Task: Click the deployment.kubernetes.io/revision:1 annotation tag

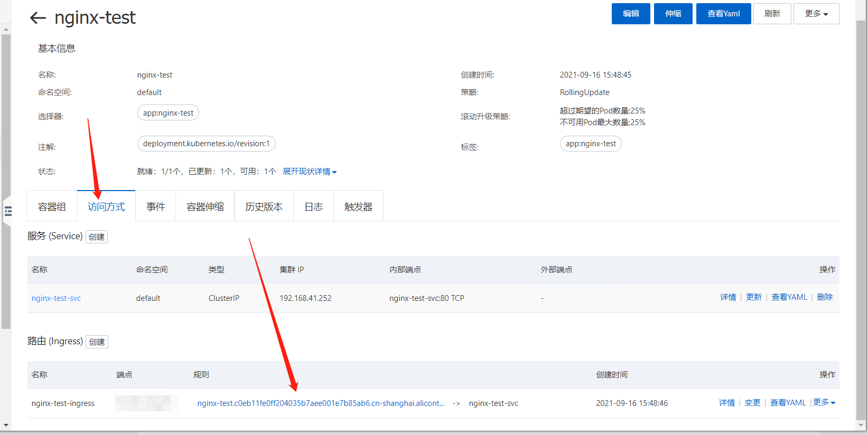Action: pyautogui.click(x=206, y=144)
